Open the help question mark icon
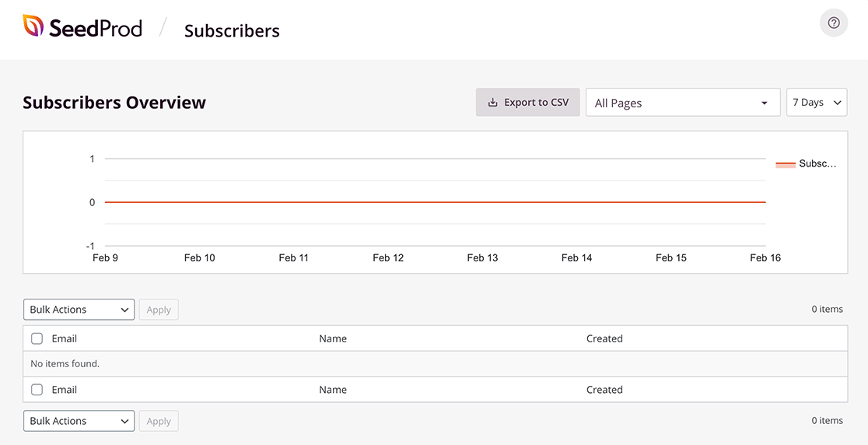868x445 pixels. (834, 23)
